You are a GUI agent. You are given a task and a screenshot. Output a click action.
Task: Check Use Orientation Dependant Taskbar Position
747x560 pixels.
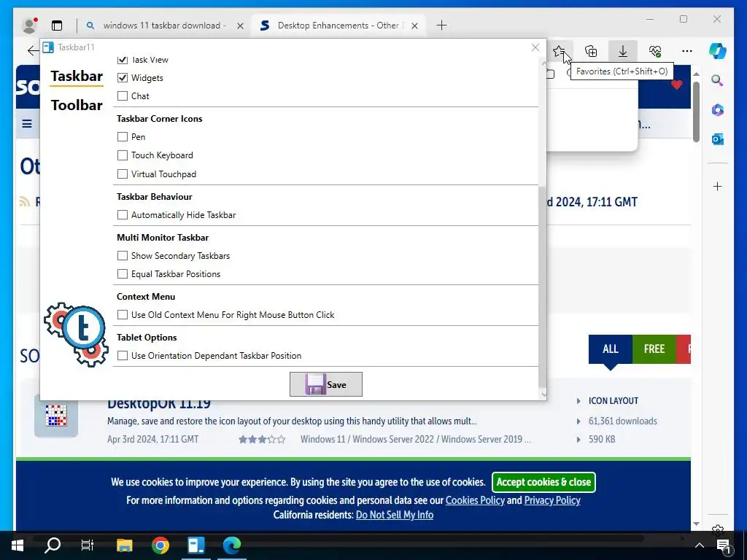(x=123, y=356)
